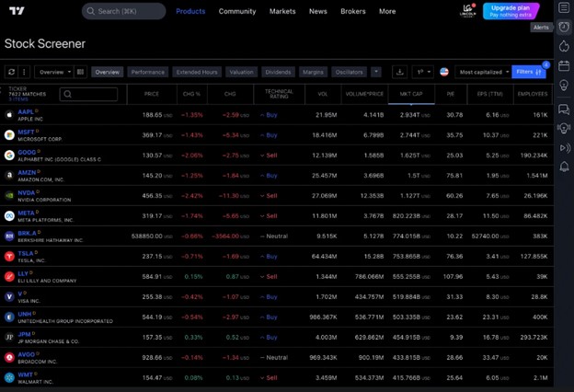Click the V ticker link for Visa

tap(19, 294)
